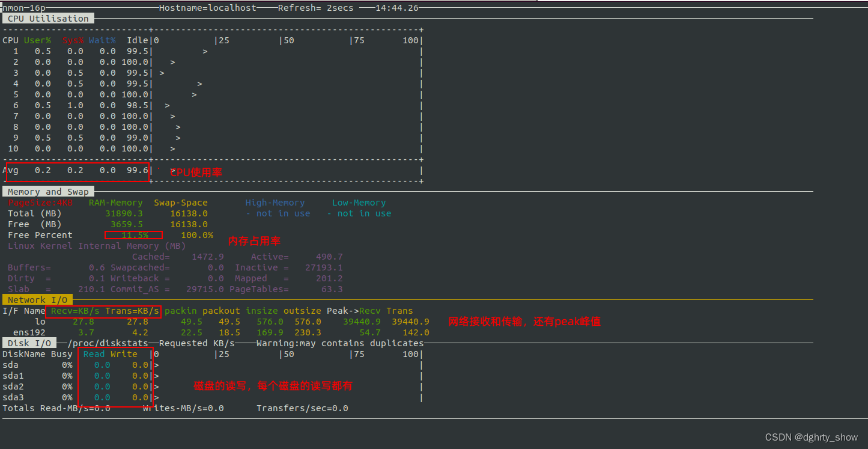Select the Write column header
The width and height of the screenshot is (868, 449).
pos(124,354)
